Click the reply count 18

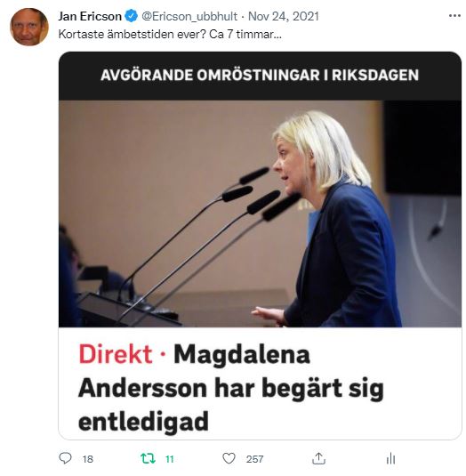click(x=88, y=459)
